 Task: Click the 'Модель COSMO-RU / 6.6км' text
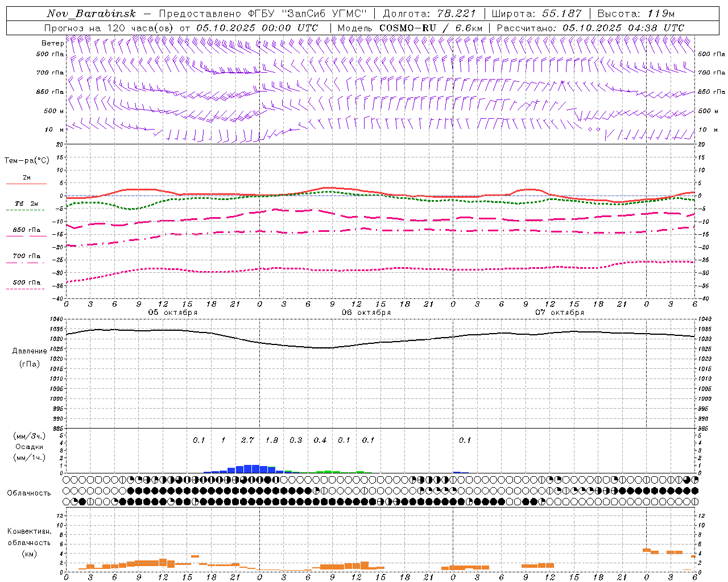pyautogui.click(x=410, y=28)
